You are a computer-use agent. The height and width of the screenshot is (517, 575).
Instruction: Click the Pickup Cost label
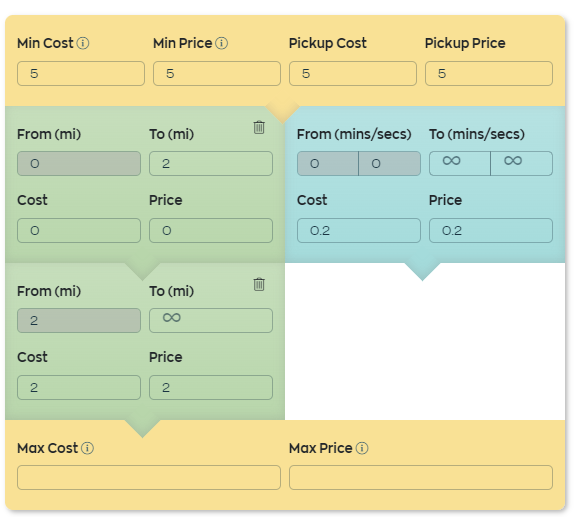(x=327, y=43)
